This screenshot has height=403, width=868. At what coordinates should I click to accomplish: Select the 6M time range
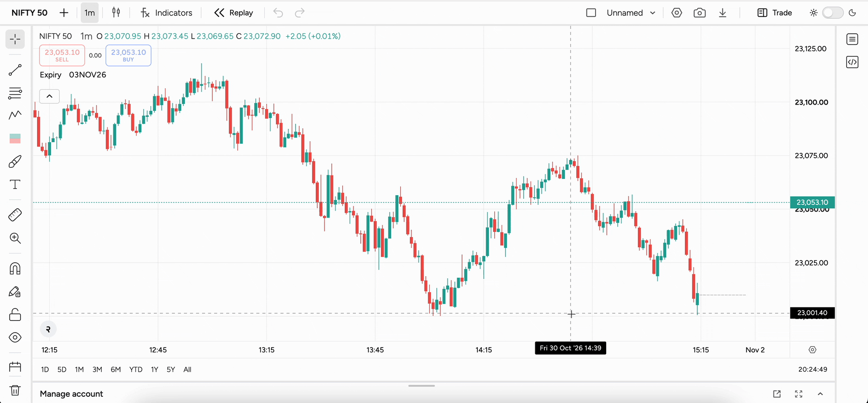116,370
